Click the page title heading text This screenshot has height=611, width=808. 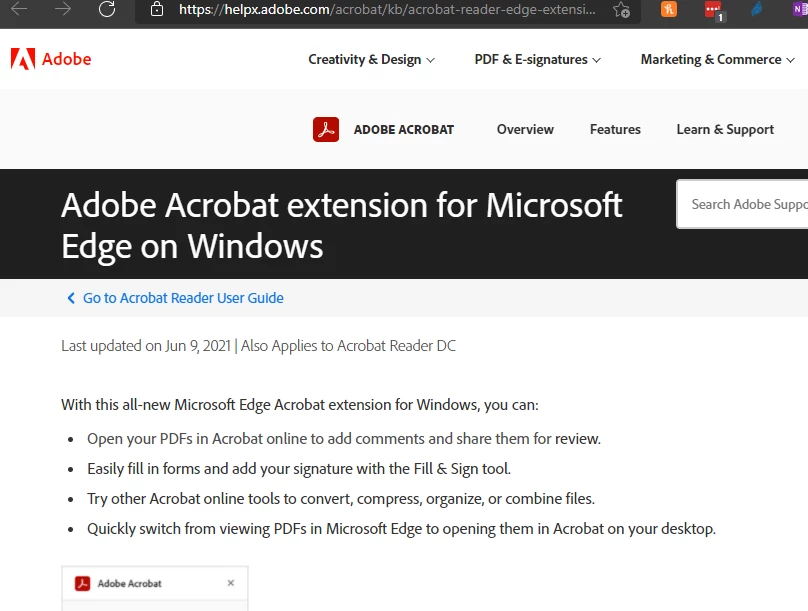click(342, 225)
